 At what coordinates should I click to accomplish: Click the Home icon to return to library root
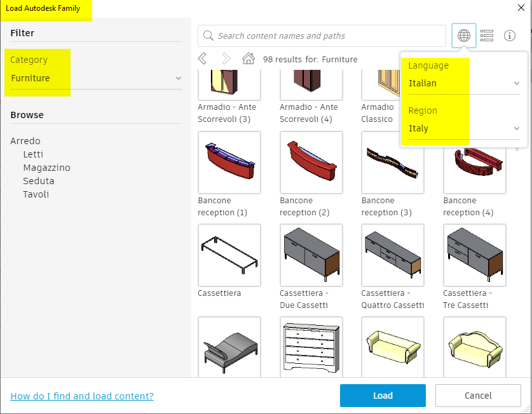248,58
